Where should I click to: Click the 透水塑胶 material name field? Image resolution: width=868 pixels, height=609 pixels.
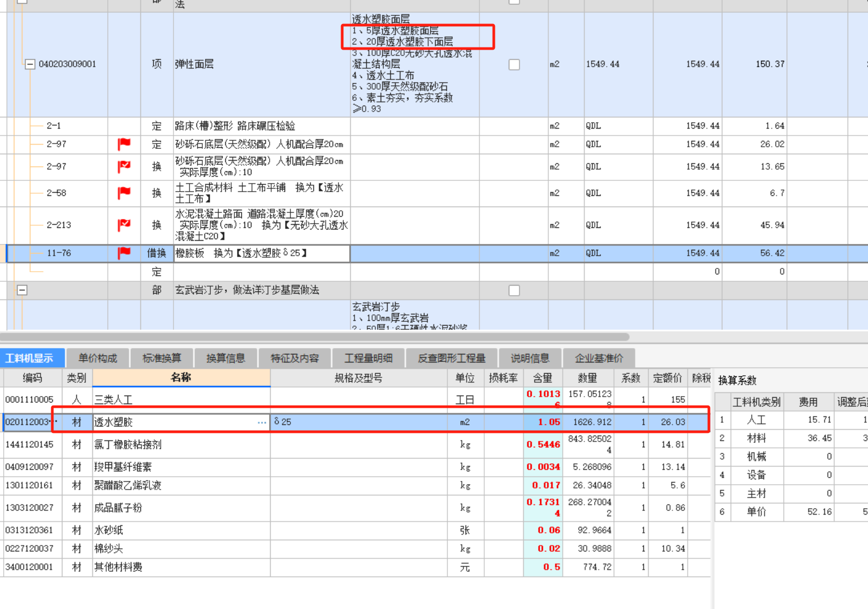click(x=181, y=422)
